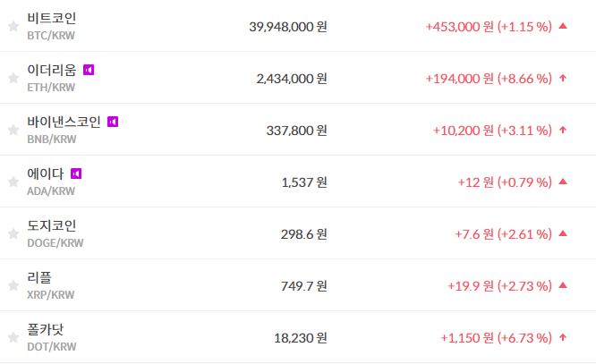Image resolution: width=596 pixels, height=364 pixels.
Task: Click the red up triangle on the 비트코인 row
Action: click(563, 26)
